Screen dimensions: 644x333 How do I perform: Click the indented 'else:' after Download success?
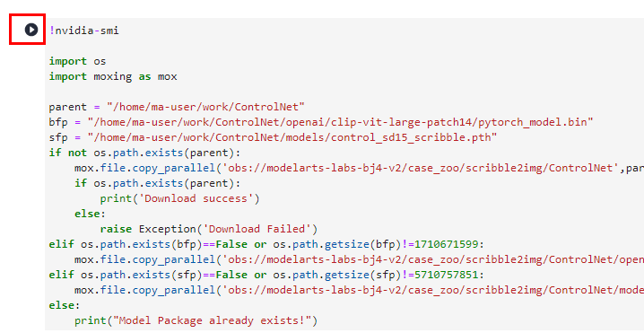[90, 214]
